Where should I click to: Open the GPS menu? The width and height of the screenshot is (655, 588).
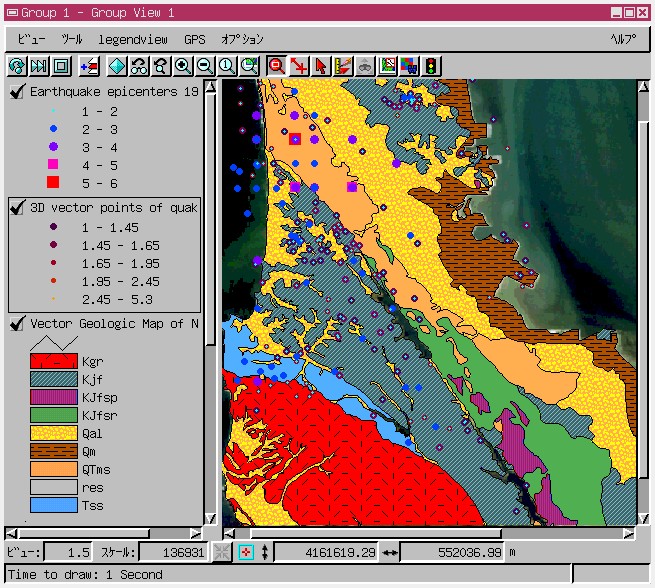tap(194, 39)
